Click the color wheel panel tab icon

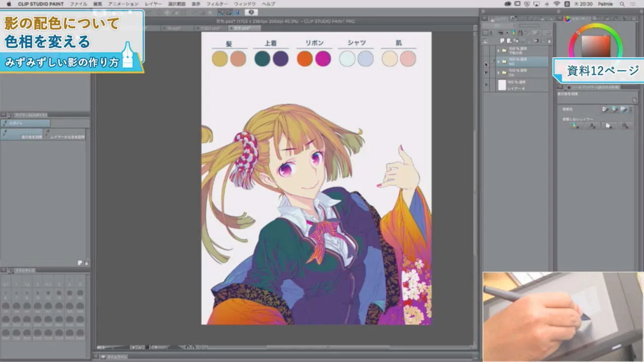click(568, 19)
